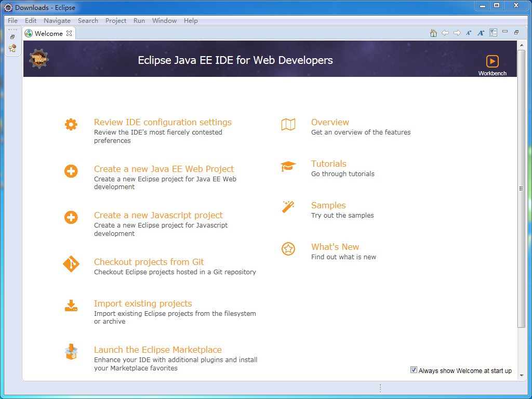Open the File menu
Viewport: 532px width, 399px height.
12,21
